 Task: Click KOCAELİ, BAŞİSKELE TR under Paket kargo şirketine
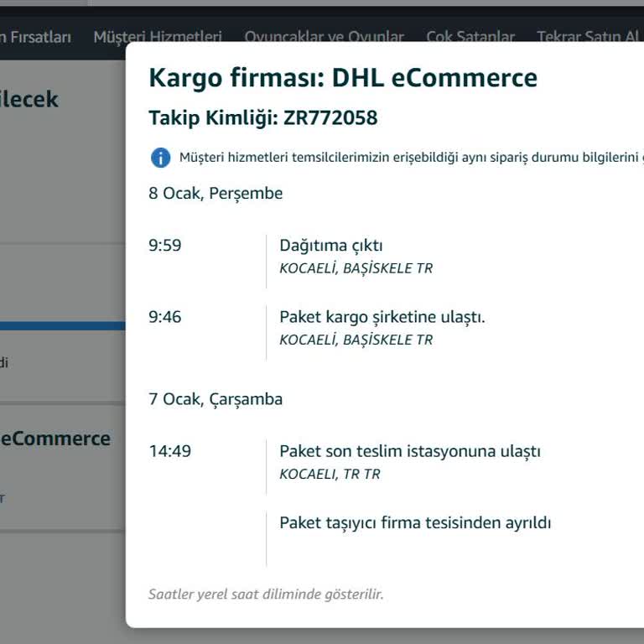point(356,340)
